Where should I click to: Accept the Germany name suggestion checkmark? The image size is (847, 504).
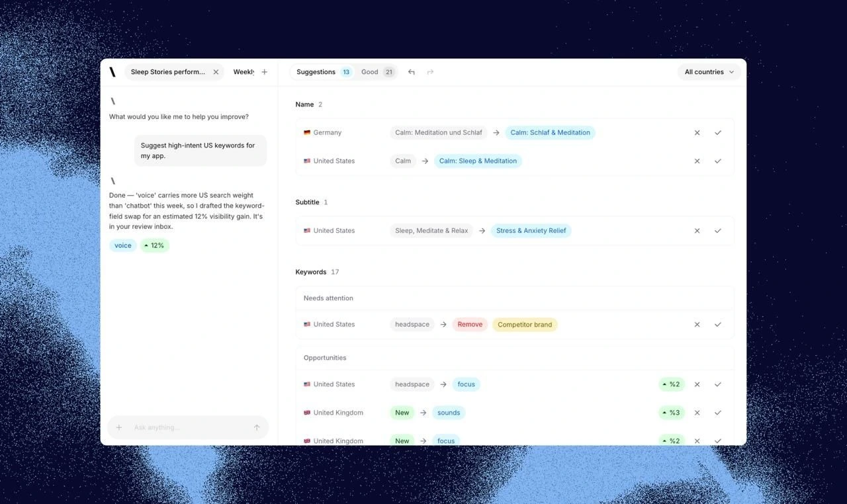pyautogui.click(x=718, y=133)
